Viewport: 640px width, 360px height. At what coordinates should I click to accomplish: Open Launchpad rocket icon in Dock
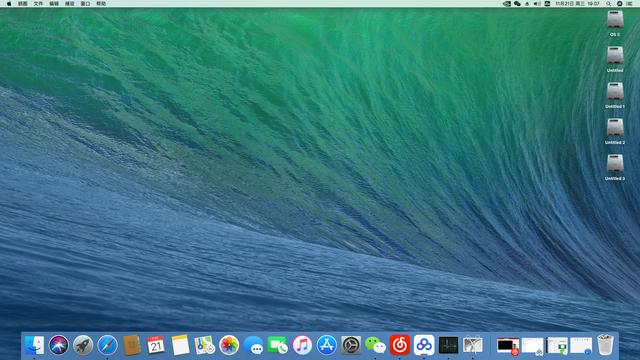pos(83,345)
